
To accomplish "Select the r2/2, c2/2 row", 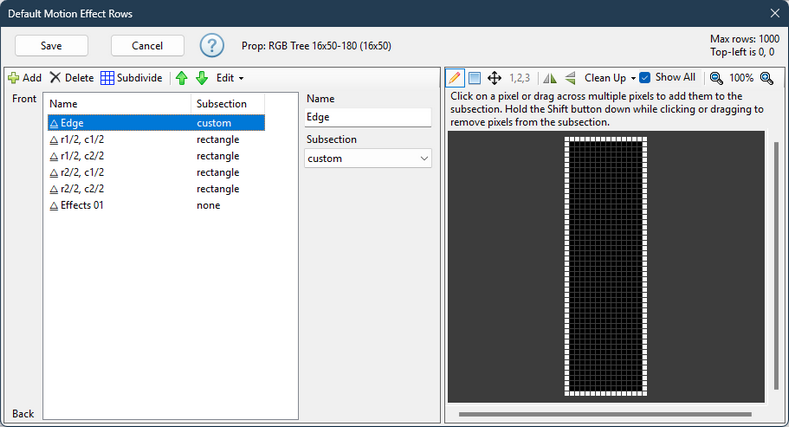I will click(x=156, y=189).
